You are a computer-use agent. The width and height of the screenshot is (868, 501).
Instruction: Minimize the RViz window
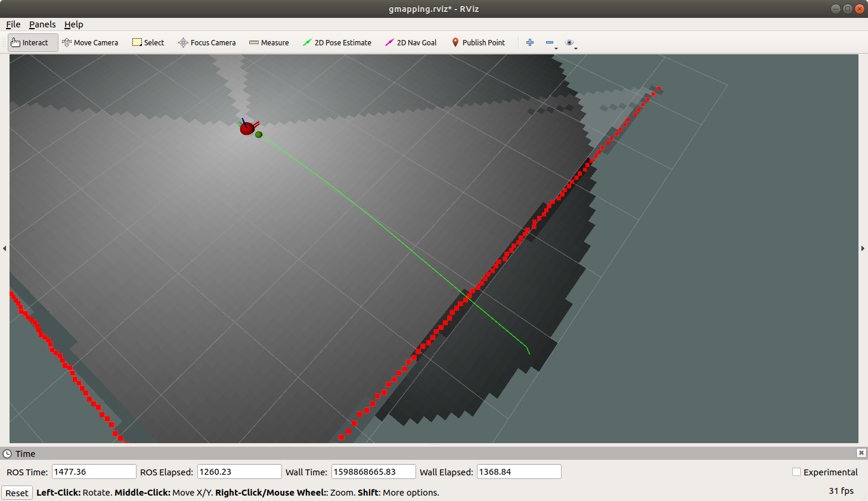(x=836, y=8)
